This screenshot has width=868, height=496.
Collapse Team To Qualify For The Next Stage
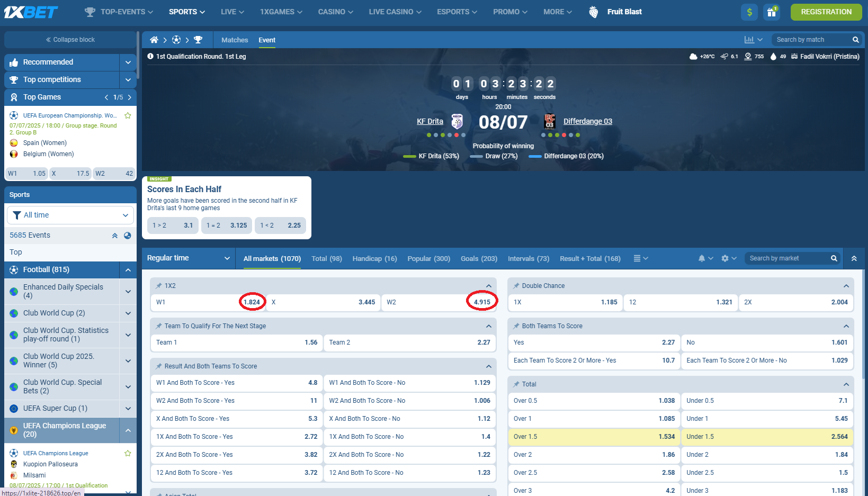point(488,326)
